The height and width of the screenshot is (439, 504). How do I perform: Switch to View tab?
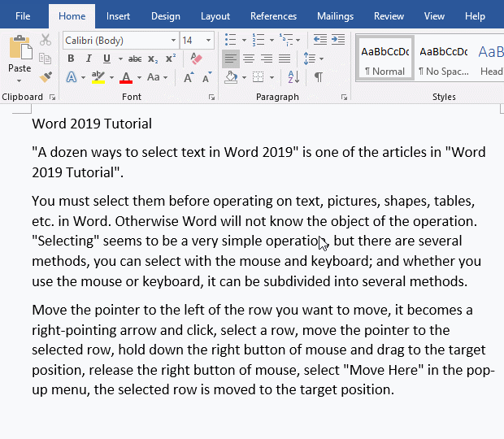click(x=434, y=16)
